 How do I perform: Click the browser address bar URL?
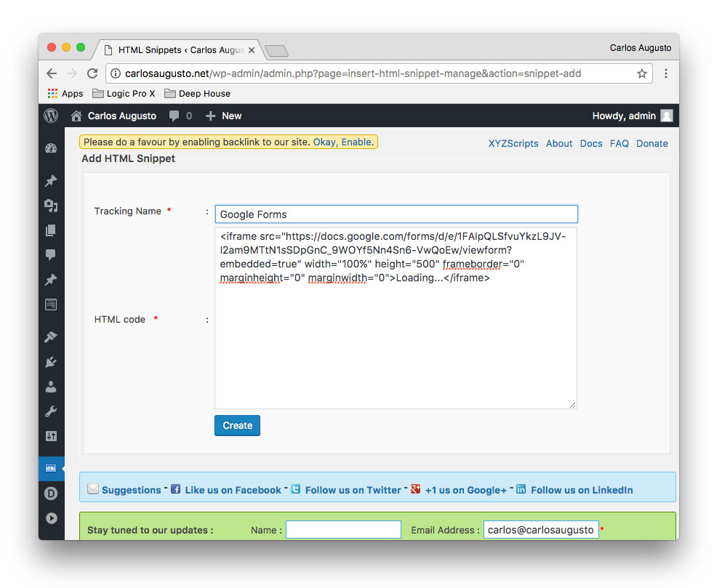click(x=353, y=73)
